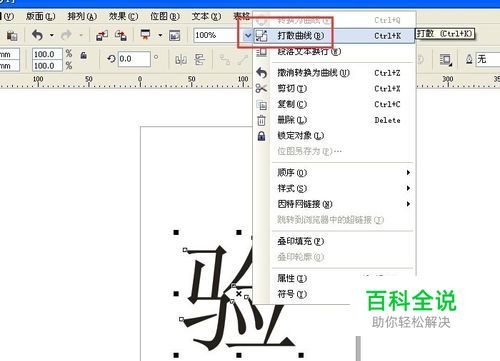Select 剪切(T) in the context menu
The width and height of the screenshot is (500, 361).
[x=334, y=89]
